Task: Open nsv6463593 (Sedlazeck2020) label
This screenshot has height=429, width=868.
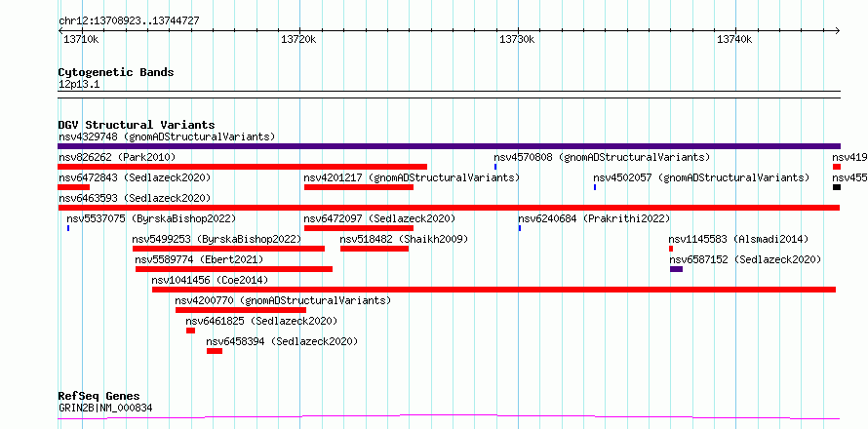Action: point(135,198)
